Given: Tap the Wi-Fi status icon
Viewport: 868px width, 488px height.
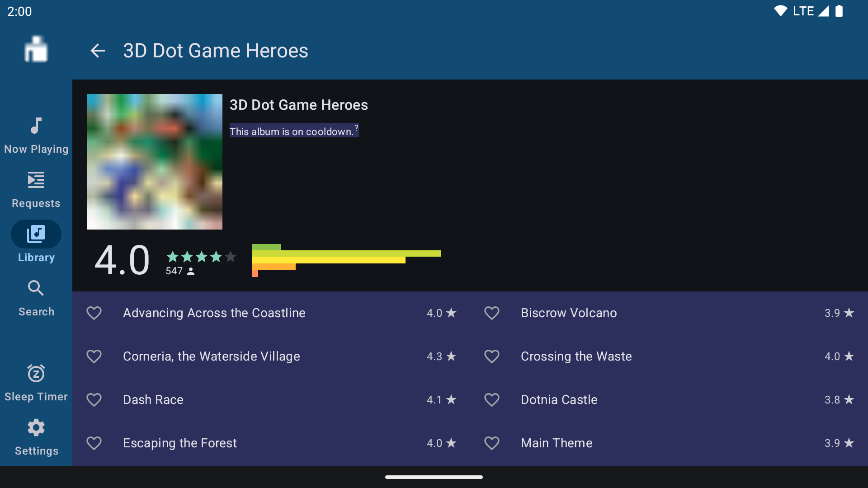Looking at the screenshot, I should [x=781, y=11].
